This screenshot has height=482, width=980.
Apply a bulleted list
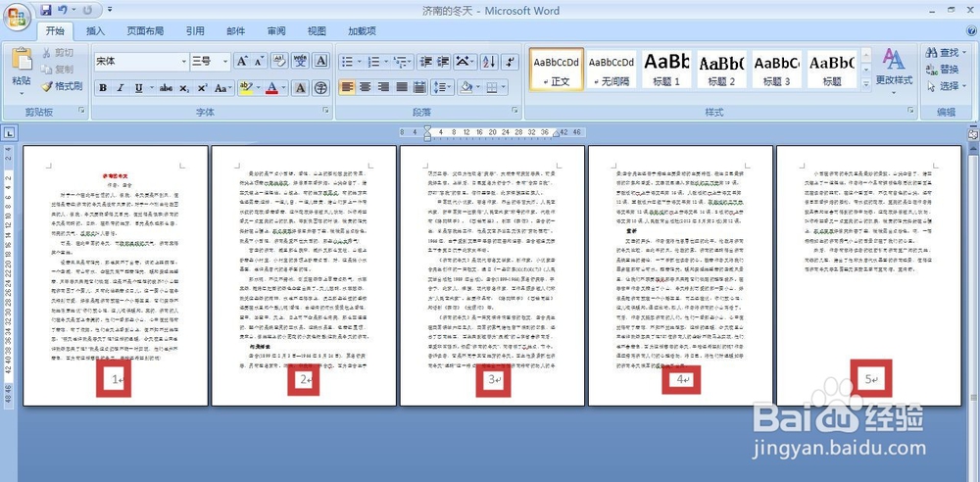347,62
